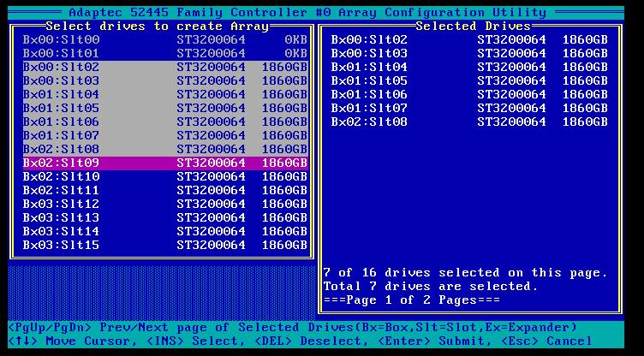Pick drive Bx03:Slt12
644x356 pixels.
click(165, 204)
